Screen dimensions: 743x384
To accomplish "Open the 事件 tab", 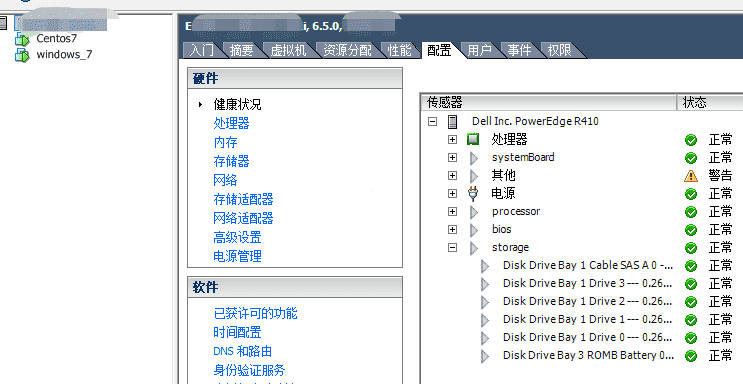I will click(519, 50).
